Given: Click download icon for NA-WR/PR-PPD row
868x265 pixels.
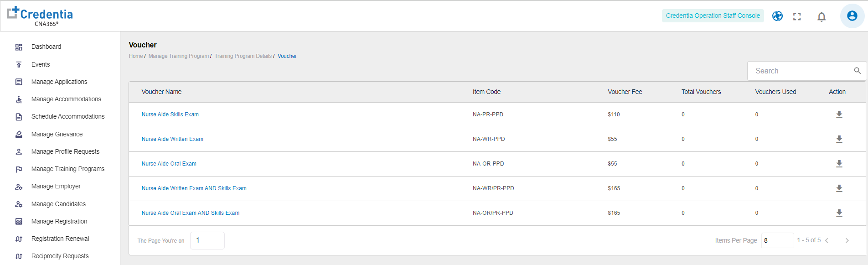Looking at the screenshot, I should pyautogui.click(x=839, y=188).
